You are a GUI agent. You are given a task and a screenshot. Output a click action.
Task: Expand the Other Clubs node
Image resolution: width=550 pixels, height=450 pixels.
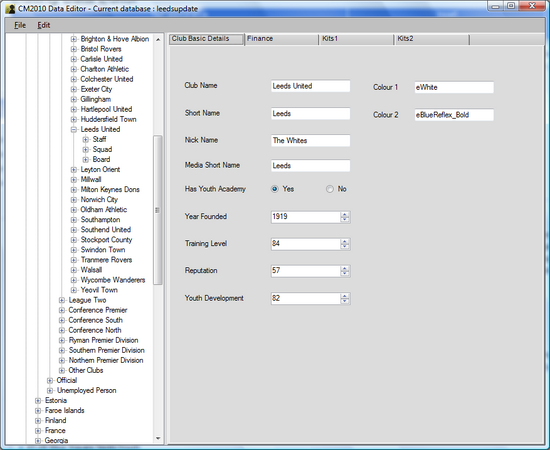(x=62, y=370)
